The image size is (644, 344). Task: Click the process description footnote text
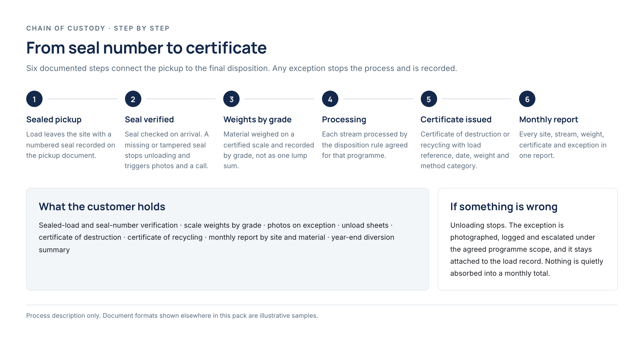(172, 316)
